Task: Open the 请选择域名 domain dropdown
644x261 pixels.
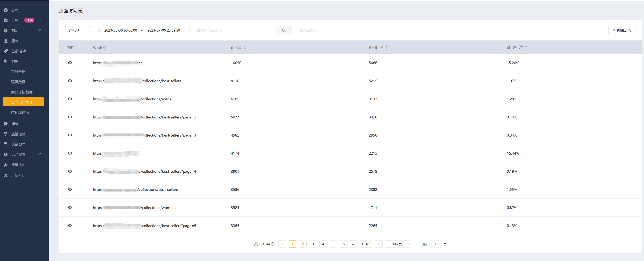Action: (322, 30)
